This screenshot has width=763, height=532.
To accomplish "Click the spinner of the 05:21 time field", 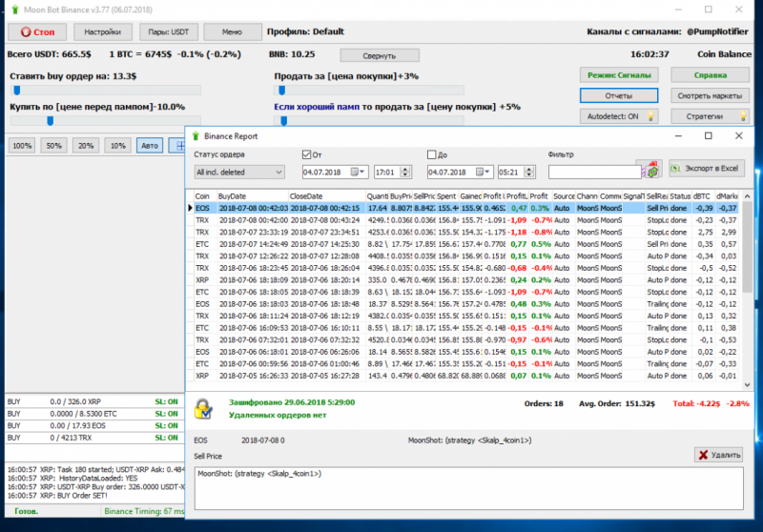I will point(529,172).
